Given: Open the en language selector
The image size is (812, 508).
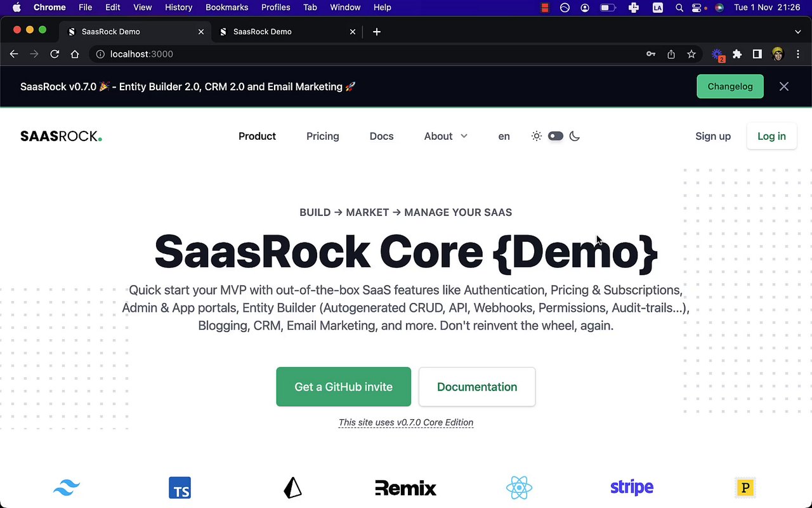Looking at the screenshot, I should pos(504,136).
